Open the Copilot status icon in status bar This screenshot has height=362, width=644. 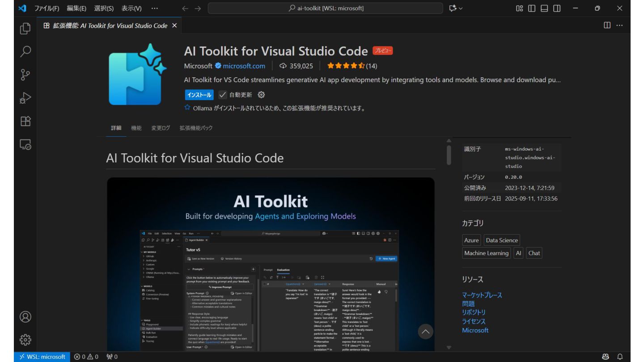[606, 357]
